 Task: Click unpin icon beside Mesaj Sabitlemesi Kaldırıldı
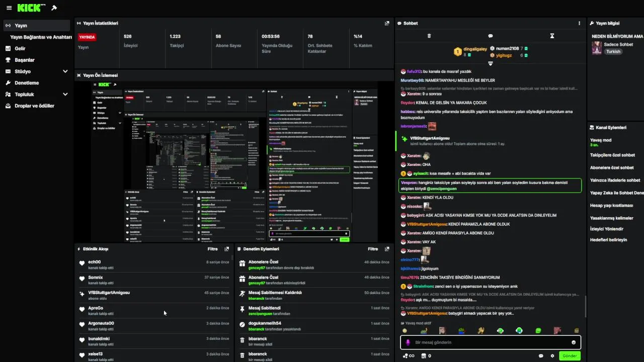(x=242, y=293)
